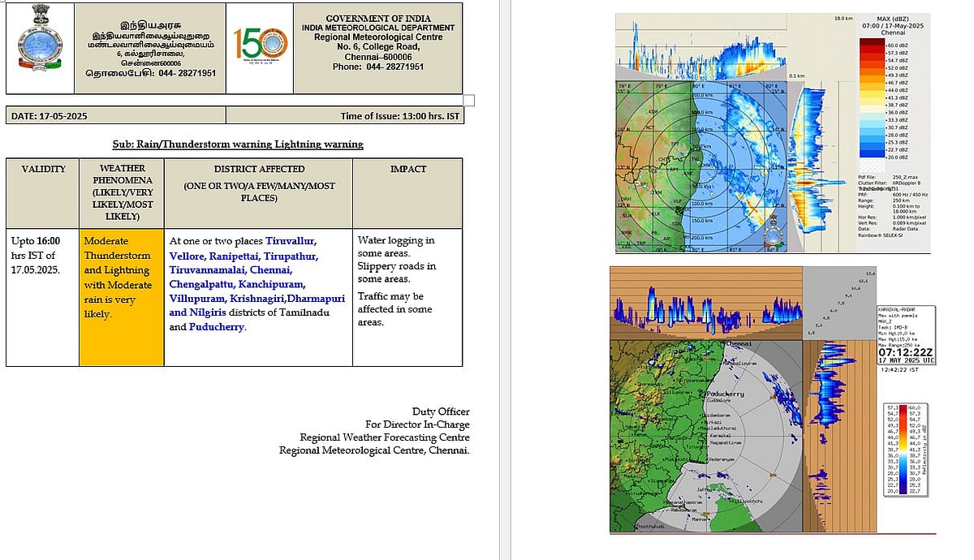Click the Tiruvallur district name
The width and height of the screenshot is (974, 560).
pyautogui.click(x=291, y=241)
